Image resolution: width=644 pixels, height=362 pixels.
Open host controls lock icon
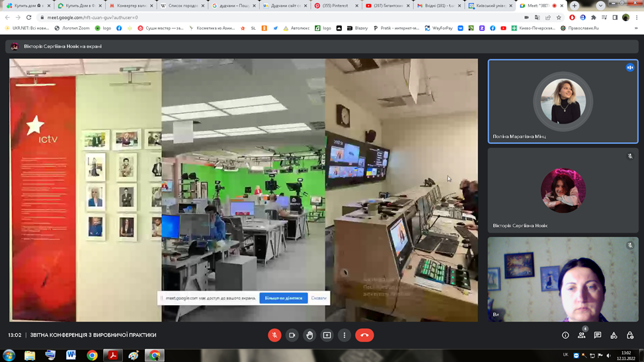(x=630, y=336)
